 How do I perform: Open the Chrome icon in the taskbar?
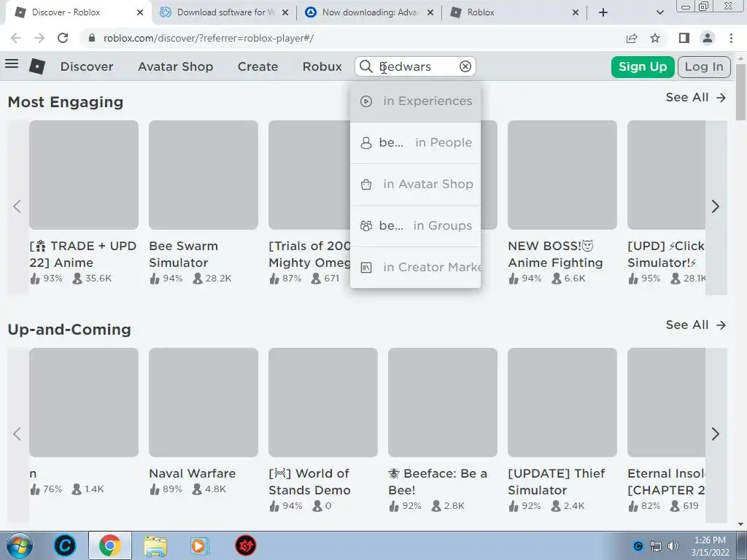pos(109,545)
